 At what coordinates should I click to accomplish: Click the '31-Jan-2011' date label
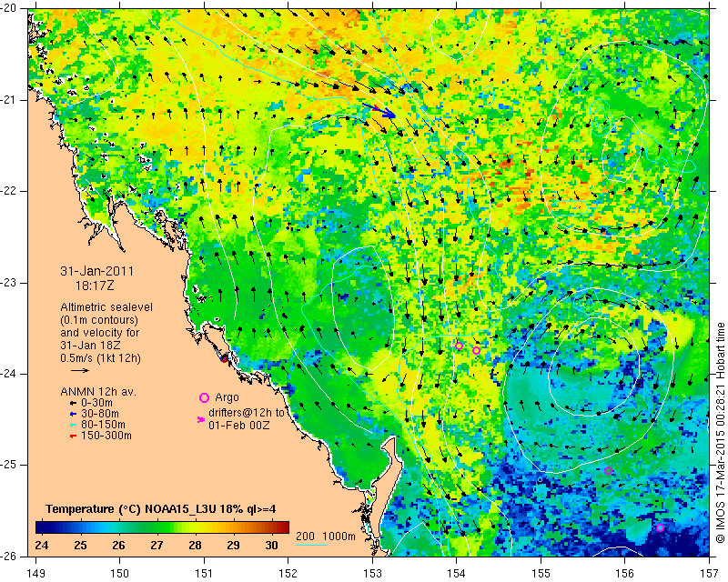[x=97, y=272]
